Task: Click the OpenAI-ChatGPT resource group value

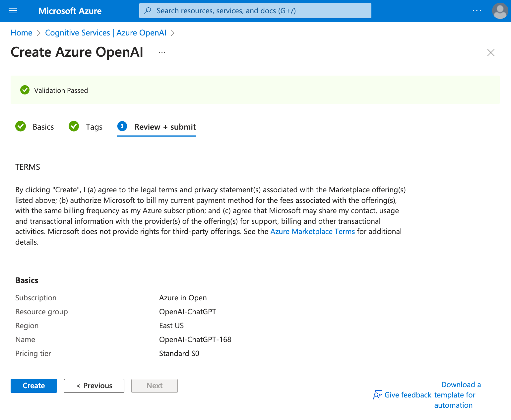Action: (188, 312)
